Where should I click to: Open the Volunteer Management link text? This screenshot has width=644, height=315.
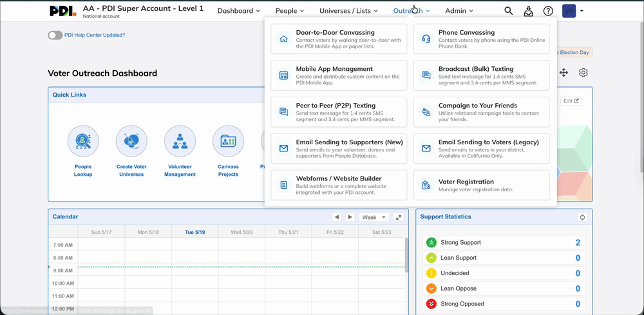[180, 171]
